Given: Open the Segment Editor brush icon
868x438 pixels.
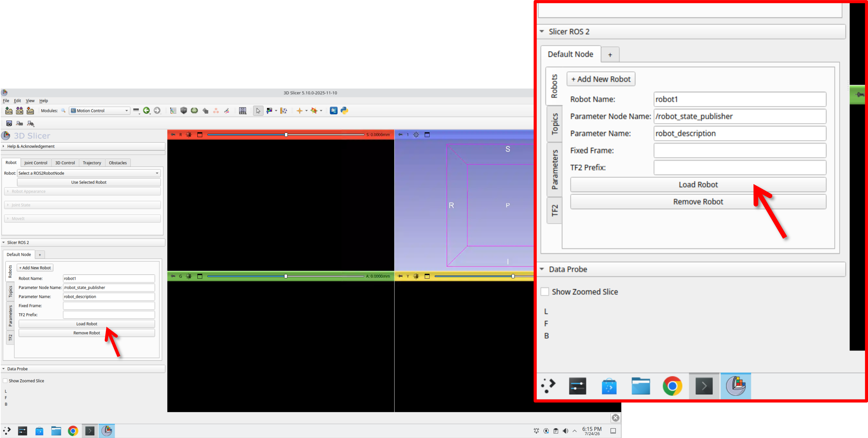Looking at the screenshot, I should 227,111.
